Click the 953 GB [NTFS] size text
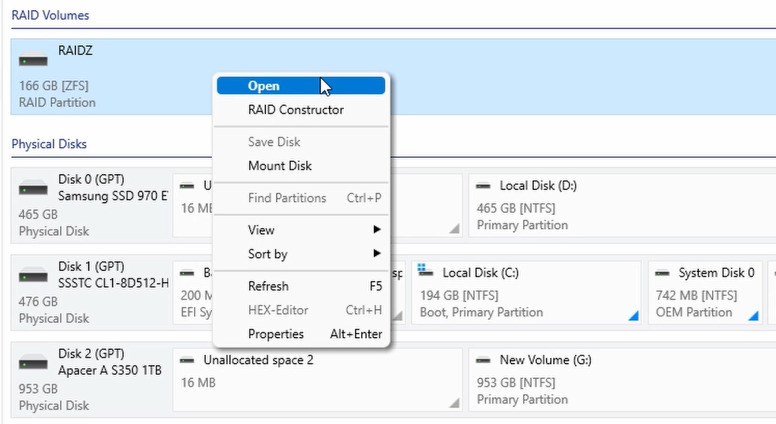Viewport: 776px width, 424px height. pos(516,382)
